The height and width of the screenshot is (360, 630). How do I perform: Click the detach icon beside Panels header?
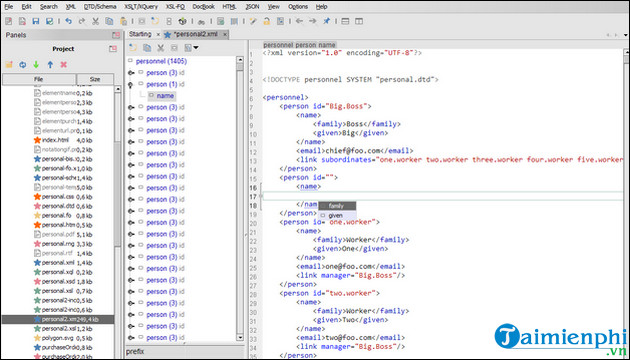(116, 35)
